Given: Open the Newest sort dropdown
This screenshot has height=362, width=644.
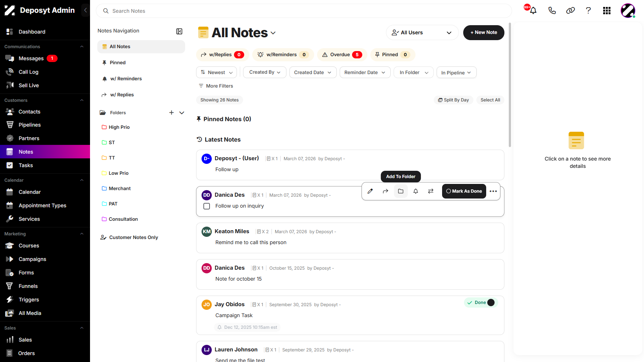Looking at the screenshot, I should coord(216,72).
